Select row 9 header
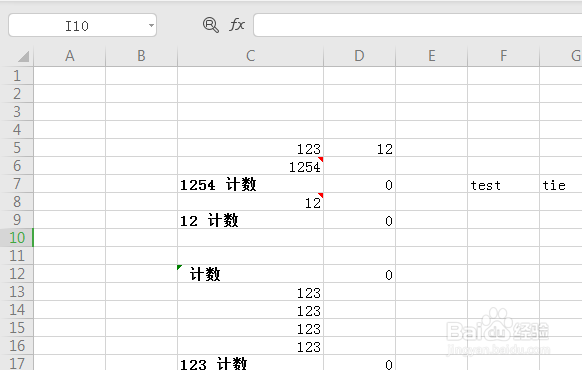 point(17,220)
